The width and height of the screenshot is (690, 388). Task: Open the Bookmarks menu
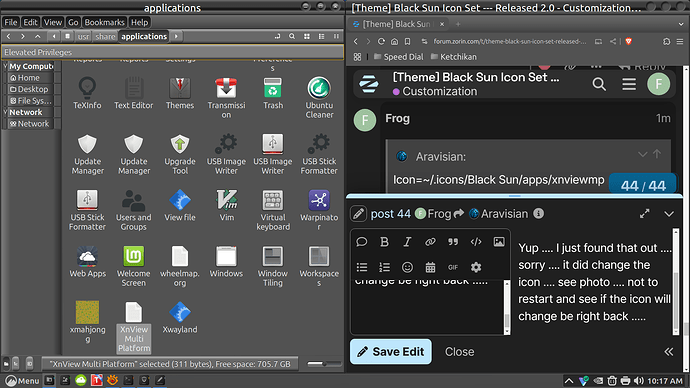[104, 22]
